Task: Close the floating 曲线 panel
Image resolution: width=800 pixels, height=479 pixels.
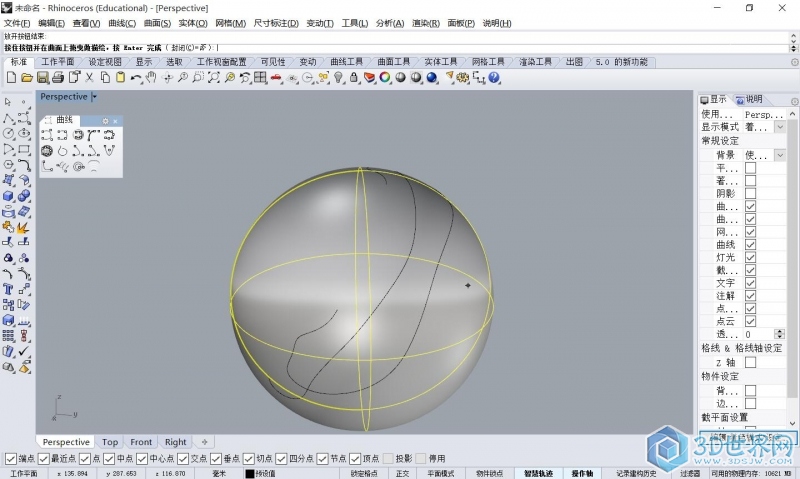Action: click(115, 121)
